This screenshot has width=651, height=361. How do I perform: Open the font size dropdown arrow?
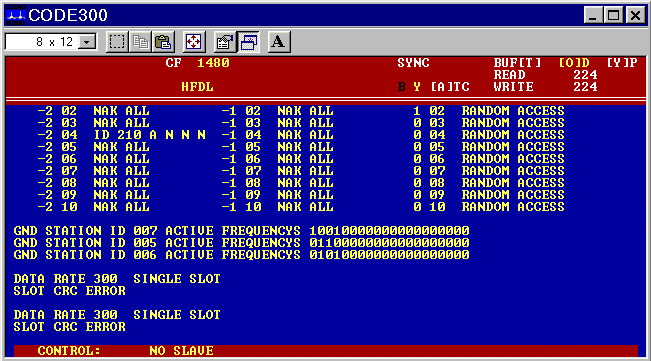click(87, 42)
